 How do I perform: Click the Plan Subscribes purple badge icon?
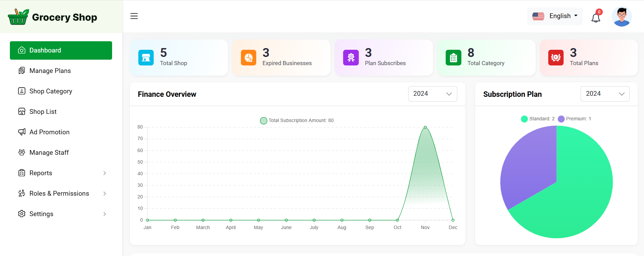click(351, 58)
